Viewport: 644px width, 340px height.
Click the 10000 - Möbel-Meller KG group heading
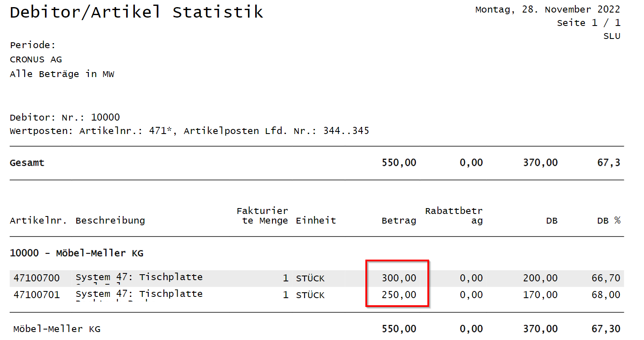(77, 253)
